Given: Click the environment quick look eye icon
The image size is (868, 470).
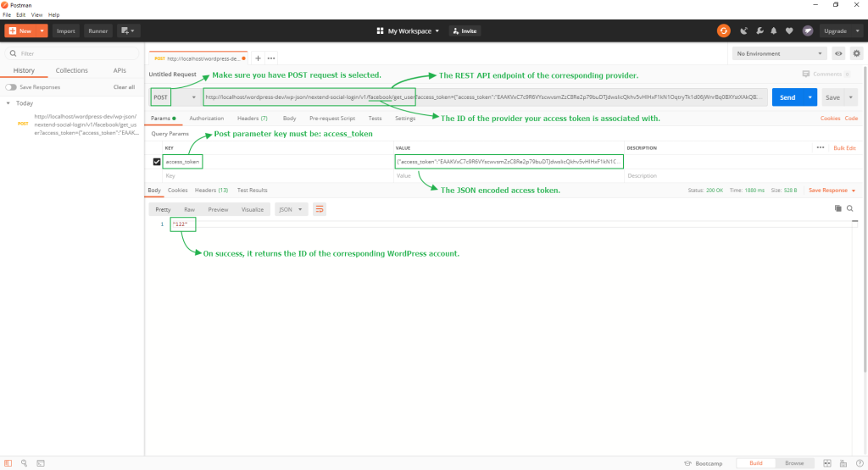Looking at the screenshot, I should [x=838, y=53].
